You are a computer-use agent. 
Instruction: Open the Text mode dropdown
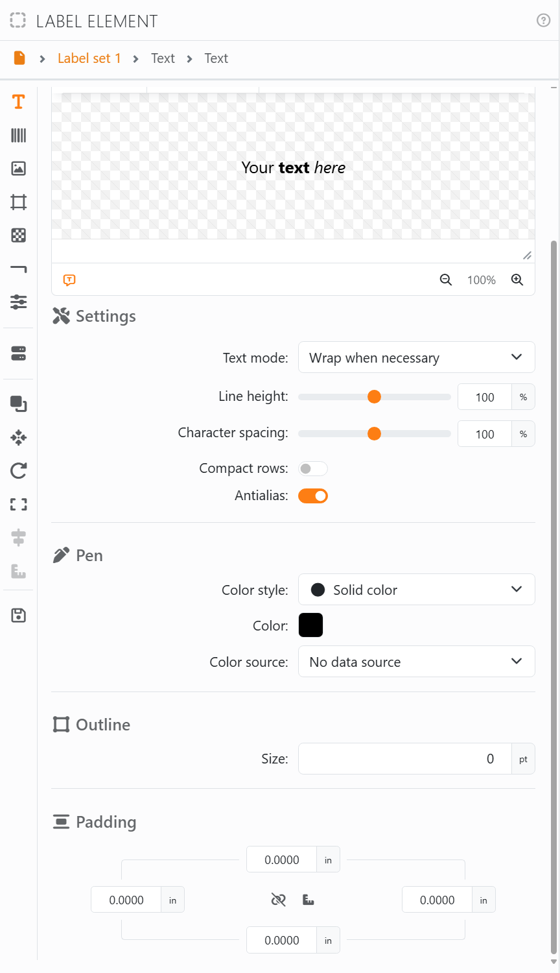tap(417, 357)
